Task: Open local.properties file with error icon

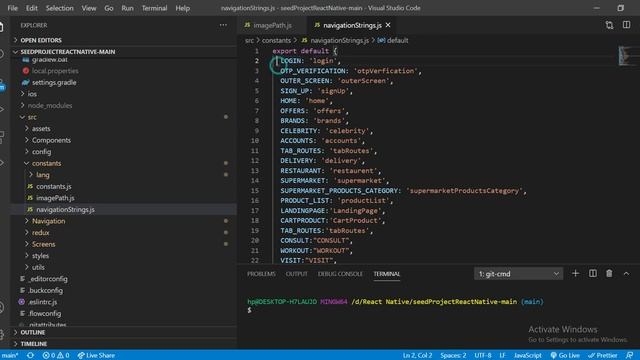Action: pos(55,71)
